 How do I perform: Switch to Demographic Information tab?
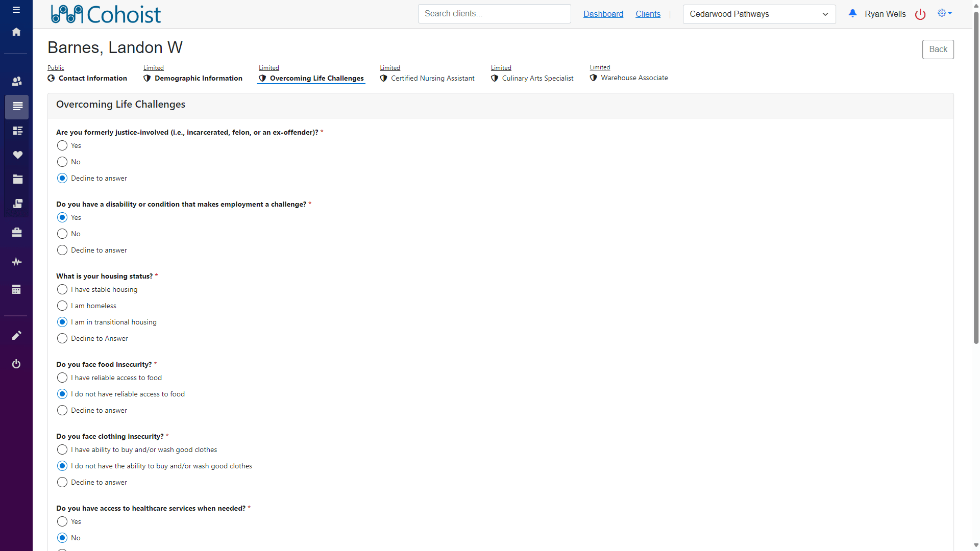click(198, 79)
